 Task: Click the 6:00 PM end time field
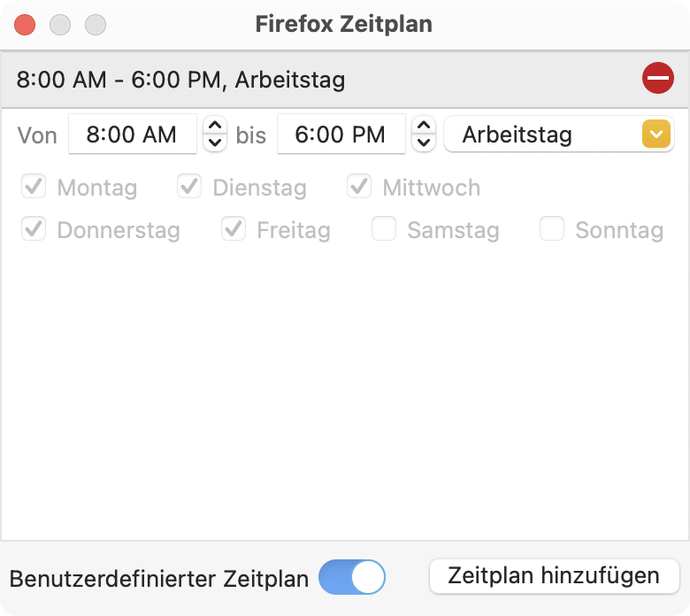click(341, 134)
